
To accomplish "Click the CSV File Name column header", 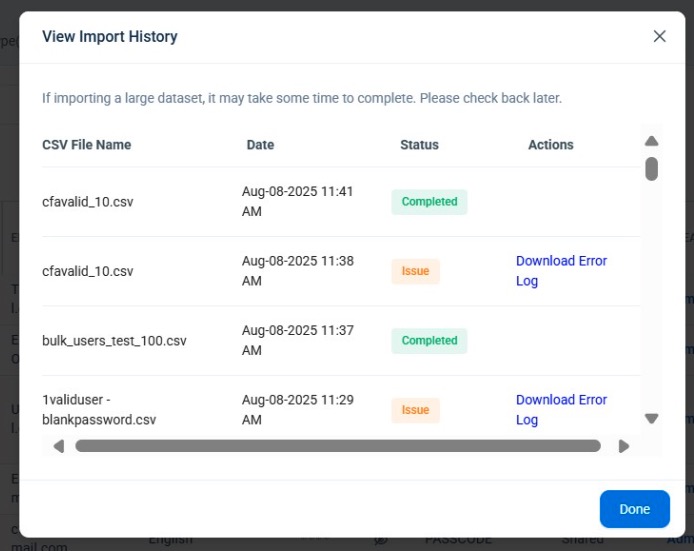I will click(x=87, y=145).
